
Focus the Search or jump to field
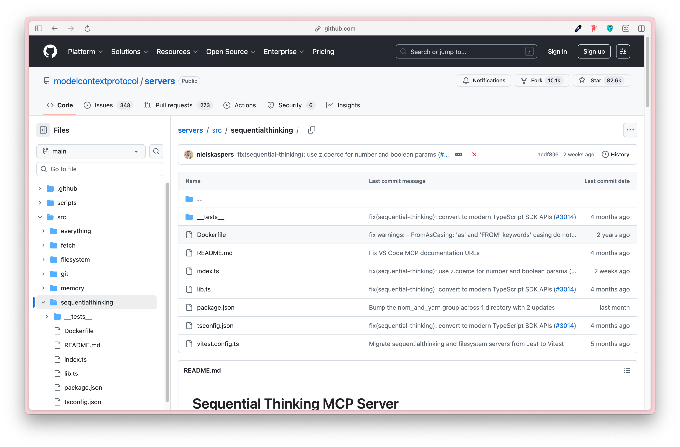467,52
